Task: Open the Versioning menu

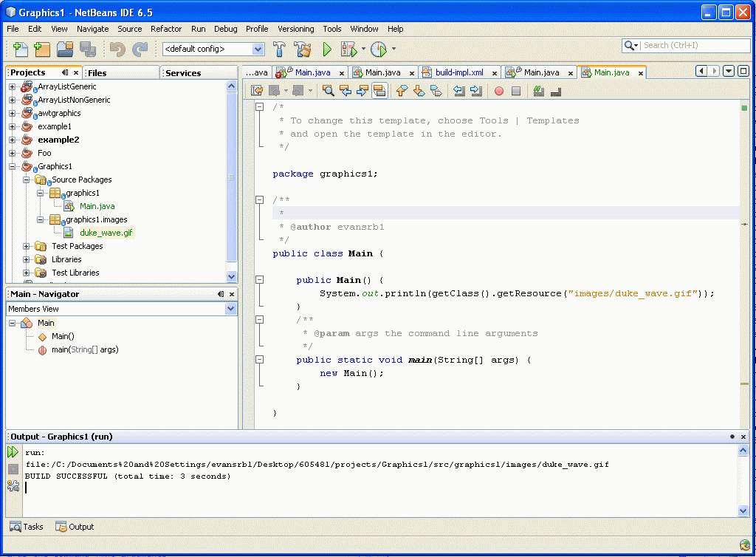Action: (x=295, y=29)
